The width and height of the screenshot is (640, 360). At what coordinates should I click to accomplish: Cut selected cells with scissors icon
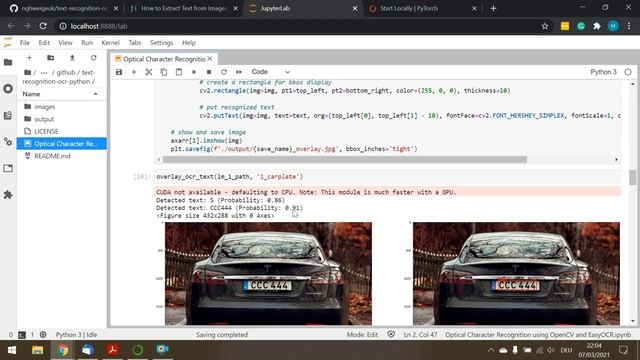pyautogui.click(x=149, y=72)
